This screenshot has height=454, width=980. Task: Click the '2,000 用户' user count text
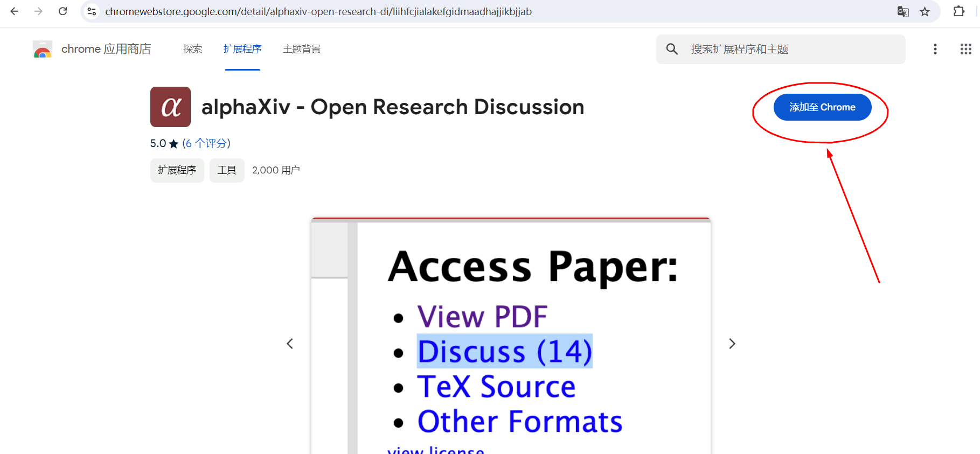276,170
